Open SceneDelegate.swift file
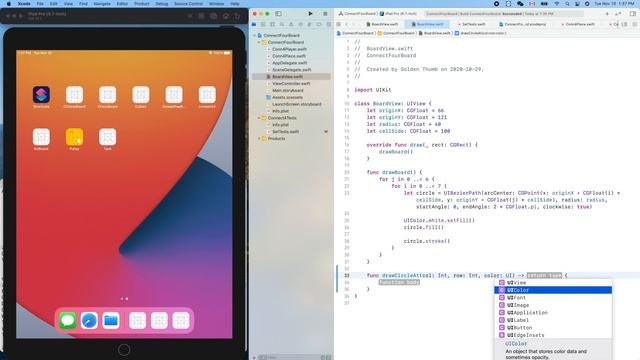Screen dimensions: 640x360 pyautogui.click(x=291, y=70)
